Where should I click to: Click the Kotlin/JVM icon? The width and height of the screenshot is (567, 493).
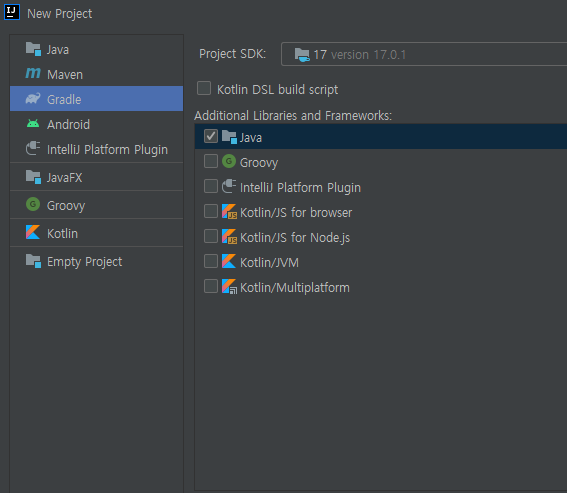(x=229, y=261)
